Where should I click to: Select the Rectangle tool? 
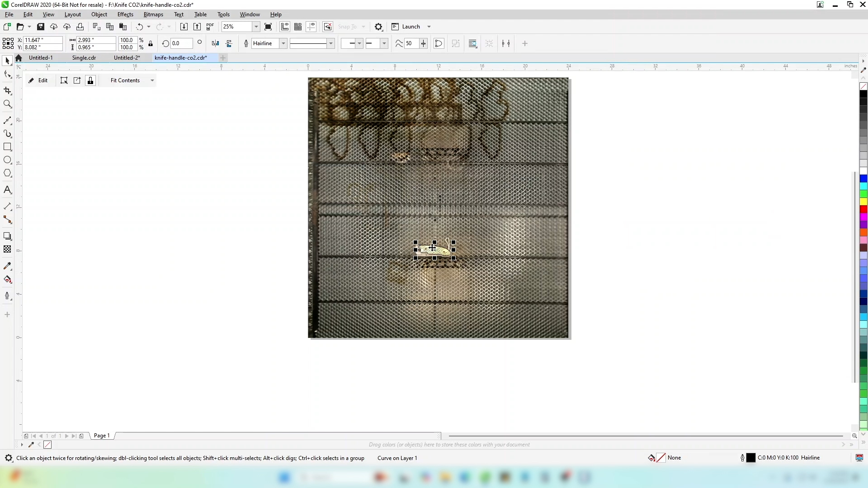click(7, 147)
